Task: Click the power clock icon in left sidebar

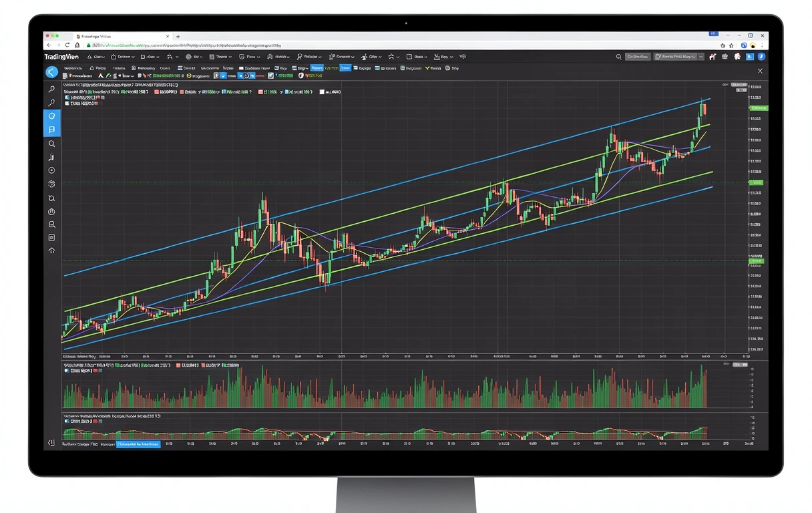Action: (x=51, y=211)
